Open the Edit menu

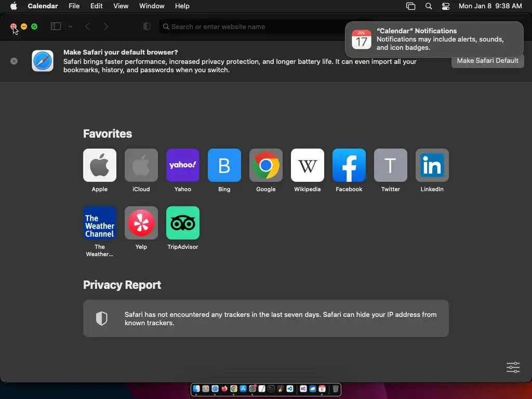[96, 6]
